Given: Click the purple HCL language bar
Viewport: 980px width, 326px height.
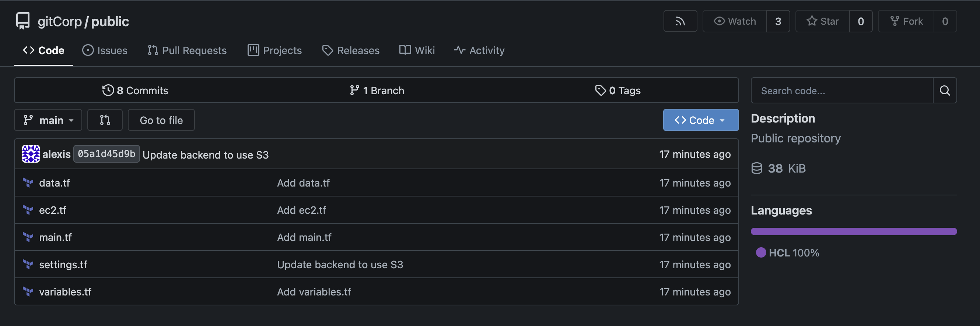Looking at the screenshot, I should tap(854, 231).
